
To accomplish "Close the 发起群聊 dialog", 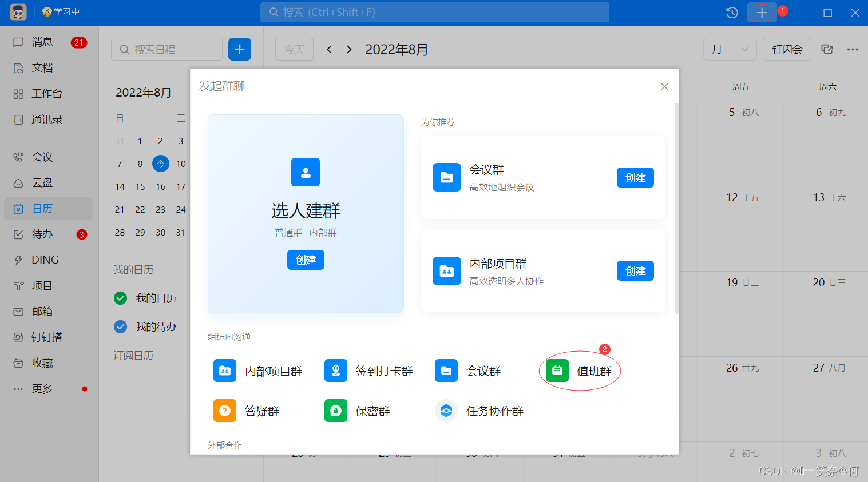I will (664, 86).
